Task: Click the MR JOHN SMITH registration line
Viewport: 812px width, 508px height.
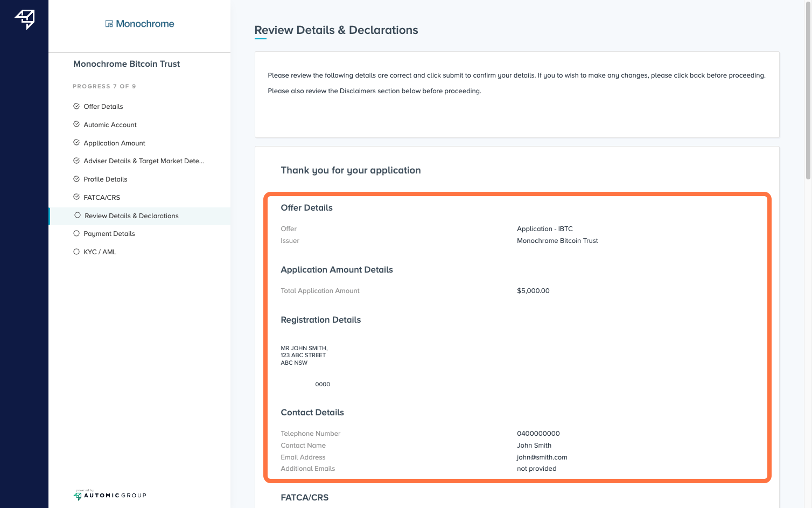Action: coord(304,348)
